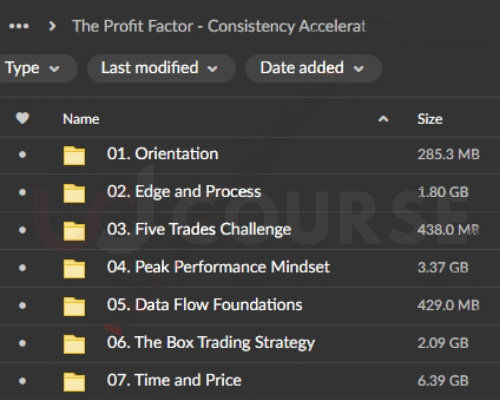Click the three-dots breadcrumb overflow icon
Screen dimensions: 500x400
click(x=19, y=26)
